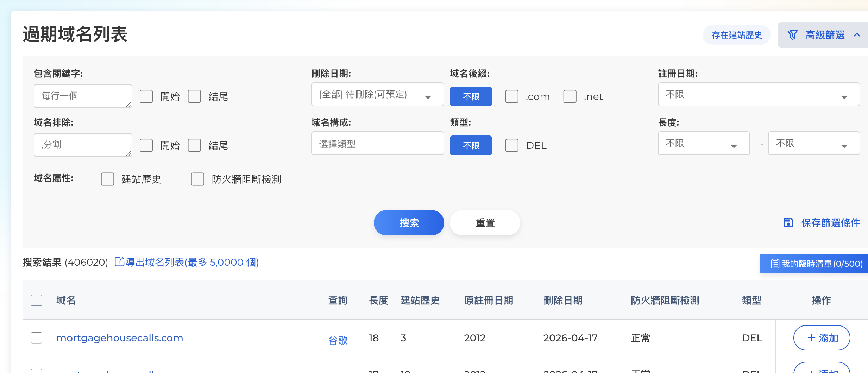
Task: Click the 存在建站歷史 quick filter
Action: [737, 35]
